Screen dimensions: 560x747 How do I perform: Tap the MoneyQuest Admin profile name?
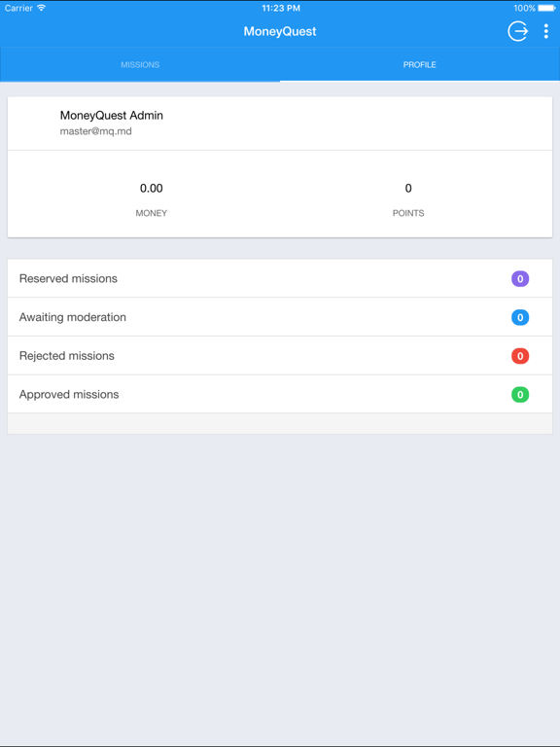click(112, 116)
